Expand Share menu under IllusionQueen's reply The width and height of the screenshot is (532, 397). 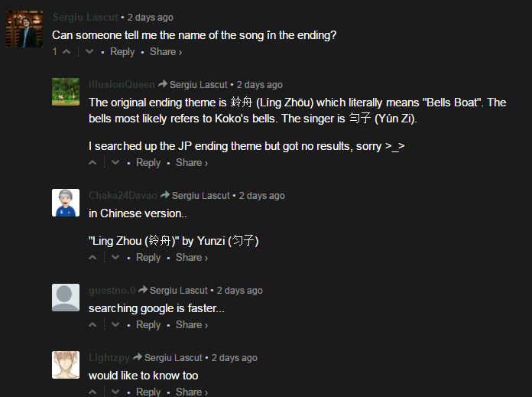point(192,163)
